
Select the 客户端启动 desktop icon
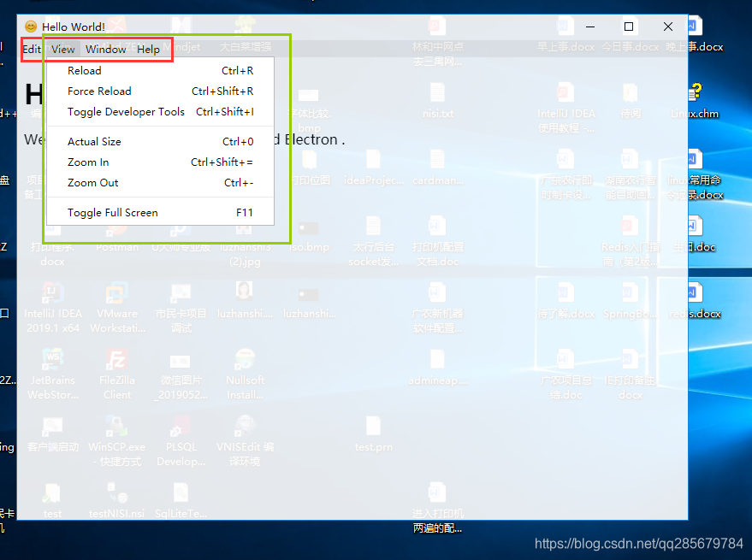[53, 433]
